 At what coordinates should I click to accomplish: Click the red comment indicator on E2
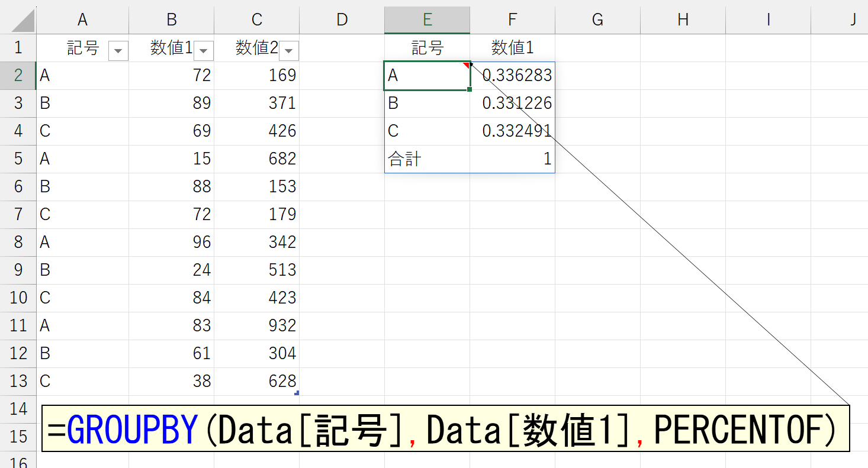[x=467, y=64]
